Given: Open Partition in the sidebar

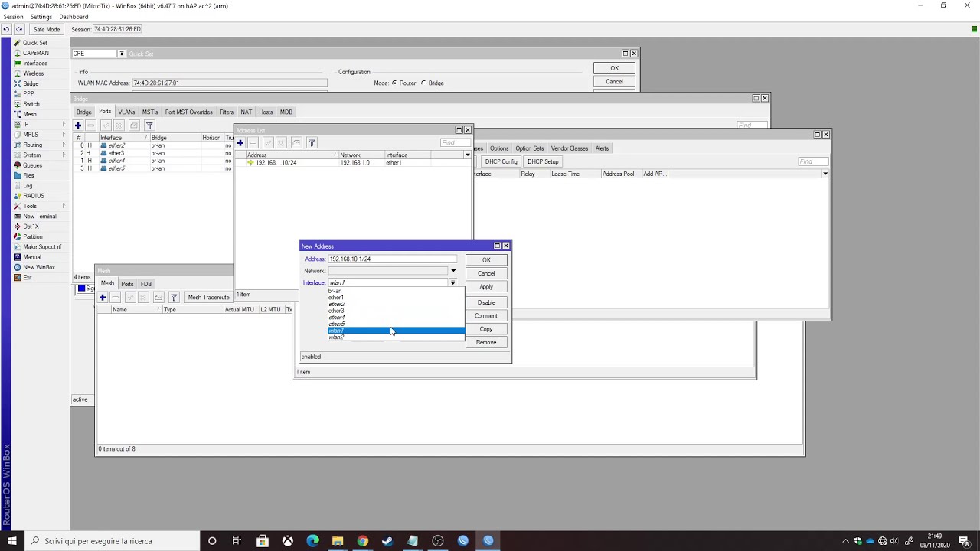Looking at the screenshot, I should tap(32, 236).
